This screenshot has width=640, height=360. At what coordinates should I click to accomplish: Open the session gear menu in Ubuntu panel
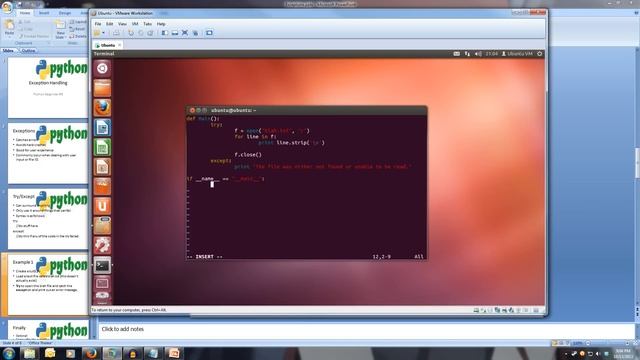(540, 54)
